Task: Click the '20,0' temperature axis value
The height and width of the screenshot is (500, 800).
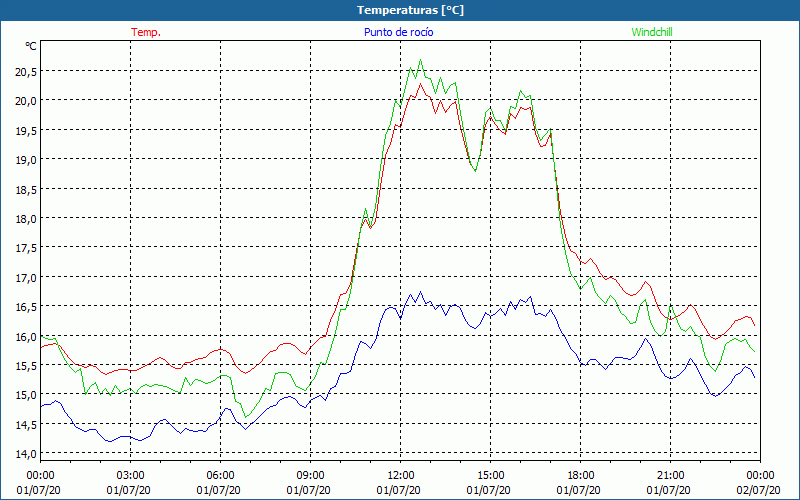Action: [26, 101]
